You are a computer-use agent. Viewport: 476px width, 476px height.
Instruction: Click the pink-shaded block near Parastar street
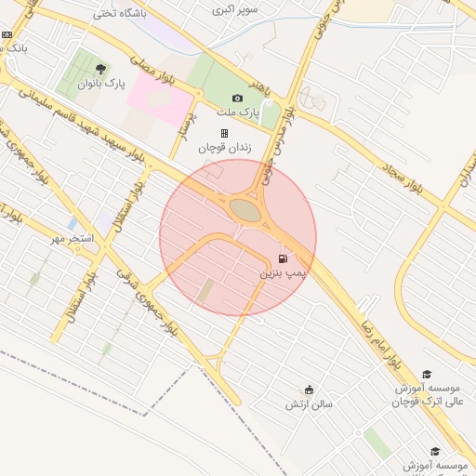coord(160,99)
